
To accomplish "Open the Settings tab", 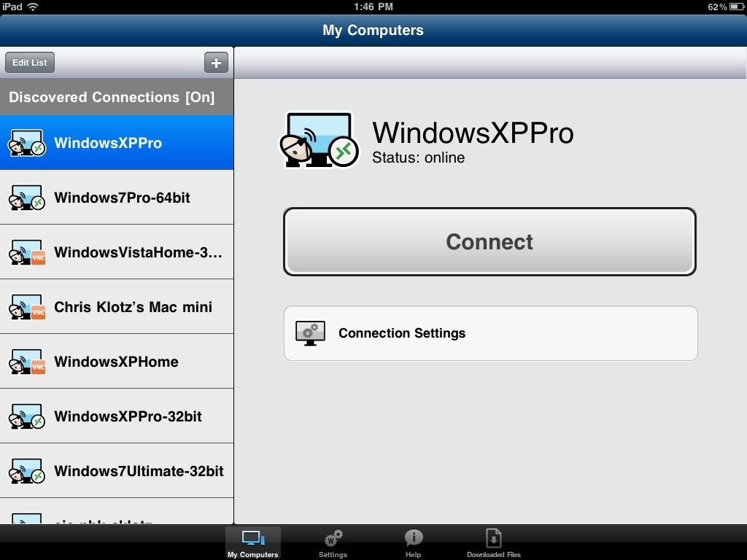I will tap(333, 542).
